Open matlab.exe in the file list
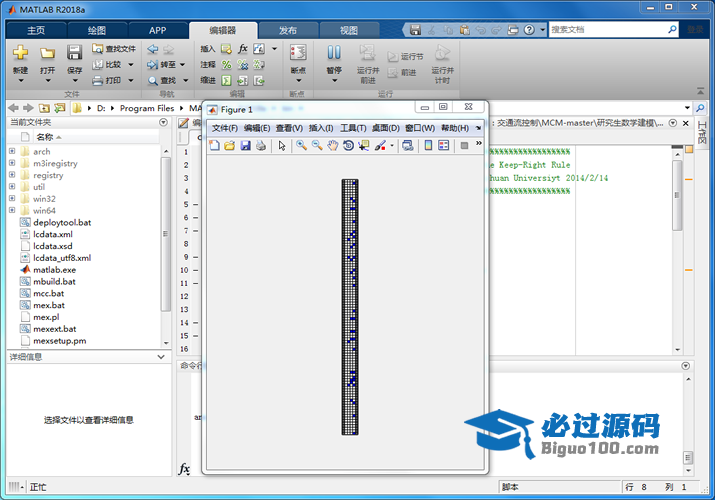The height and width of the screenshot is (500, 715). pos(54,270)
